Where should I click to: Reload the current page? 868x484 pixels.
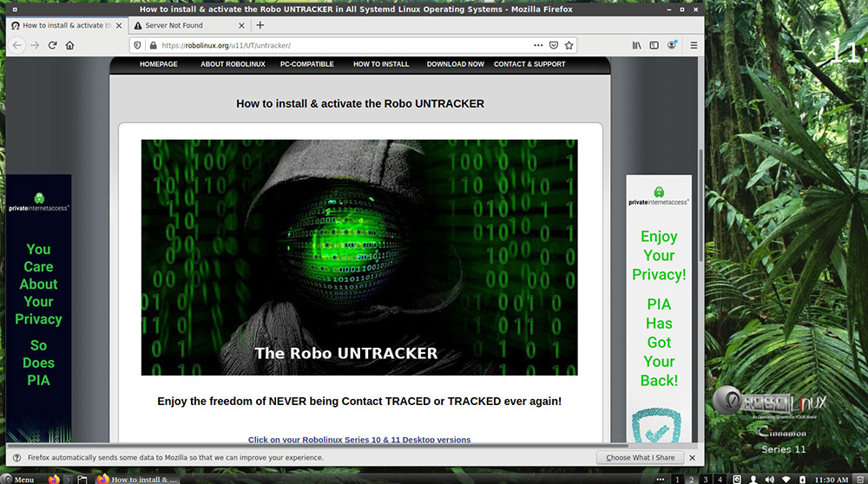click(x=53, y=45)
